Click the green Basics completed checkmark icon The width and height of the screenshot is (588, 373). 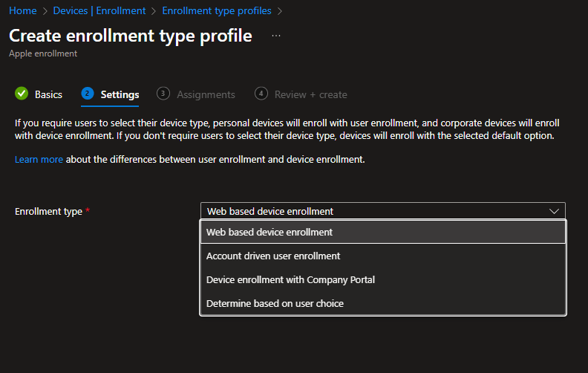tap(22, 94)
